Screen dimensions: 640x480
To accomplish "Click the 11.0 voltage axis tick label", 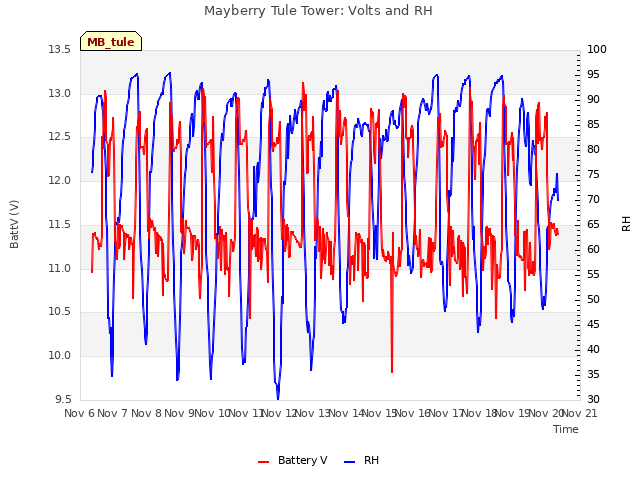I will pyautogui.click(x=60, y=269).
